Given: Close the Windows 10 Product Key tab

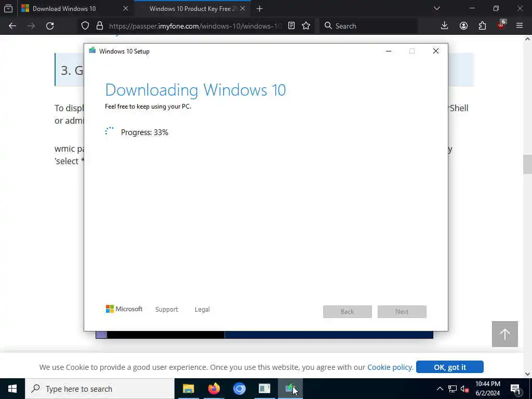Looking at the screenshot, I should [x=243, y=8].
